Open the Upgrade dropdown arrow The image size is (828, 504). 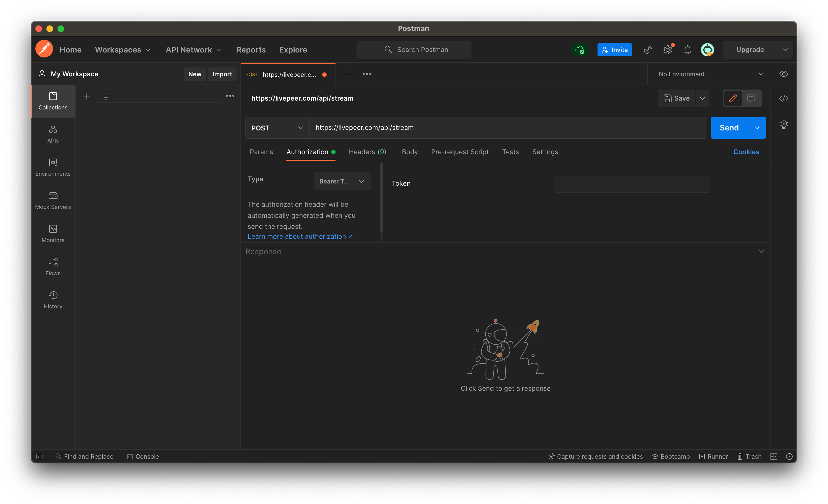coord(785,50)
